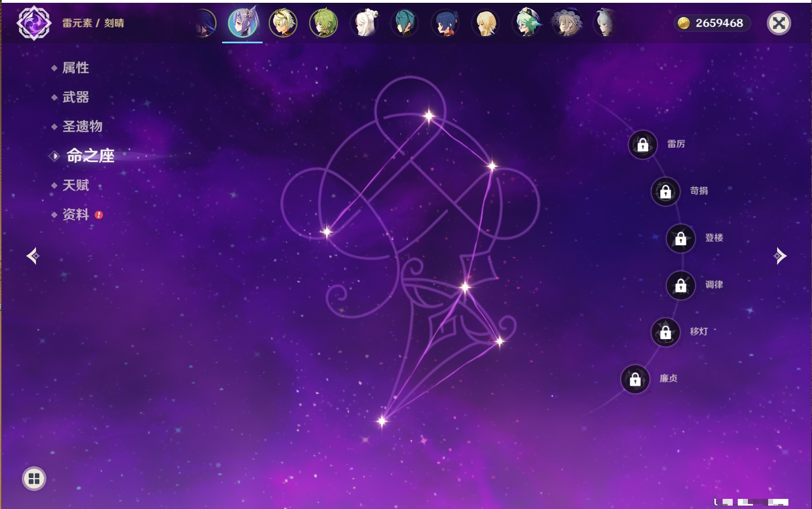
Task: Click the 雷厉 constellation label
Action: tap(676, 144)
